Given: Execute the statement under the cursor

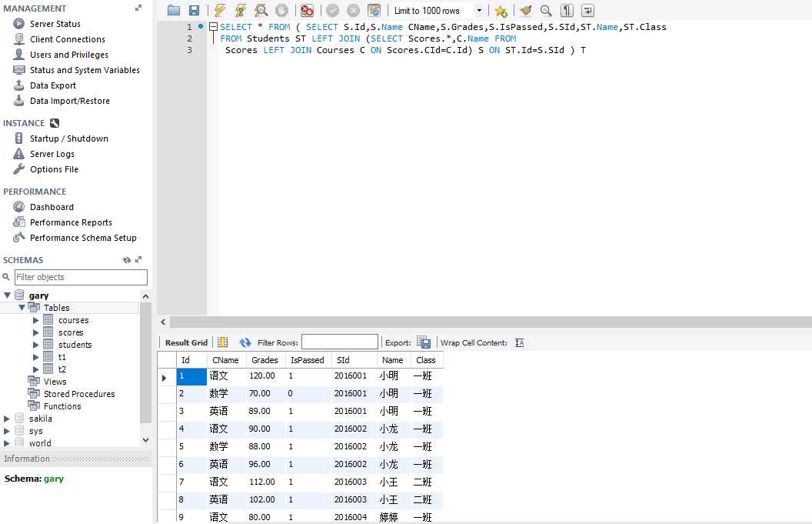Looking at the screenshot, I should click(x=240, y=10).
